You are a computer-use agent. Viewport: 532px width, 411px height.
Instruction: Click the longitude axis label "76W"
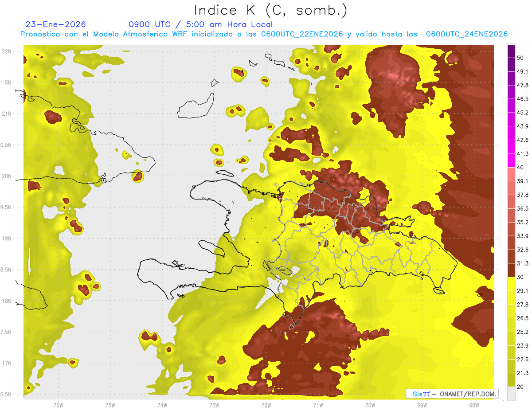click(x=58, y=405)
